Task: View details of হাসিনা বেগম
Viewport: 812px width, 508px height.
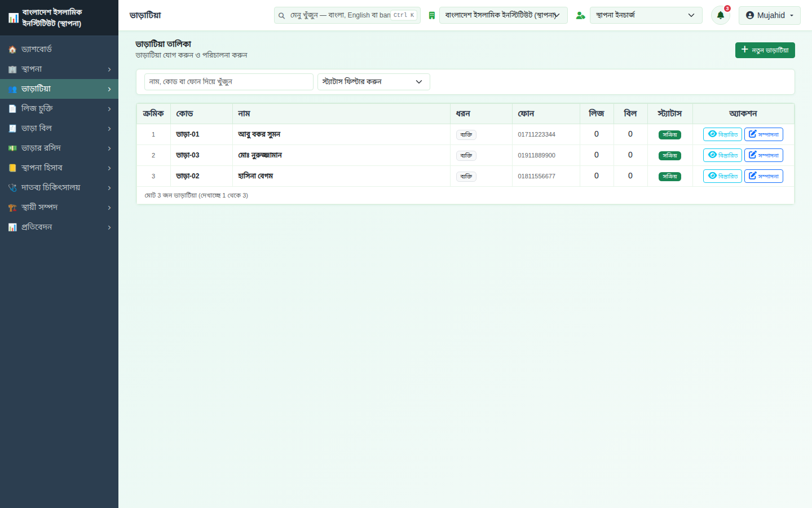Action: tap(722, 176)
